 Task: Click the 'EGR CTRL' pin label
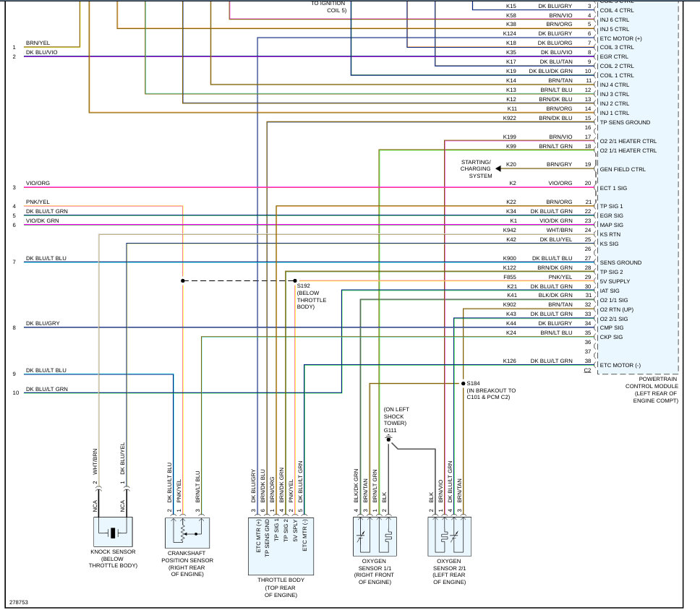click(x=614, y=56)
